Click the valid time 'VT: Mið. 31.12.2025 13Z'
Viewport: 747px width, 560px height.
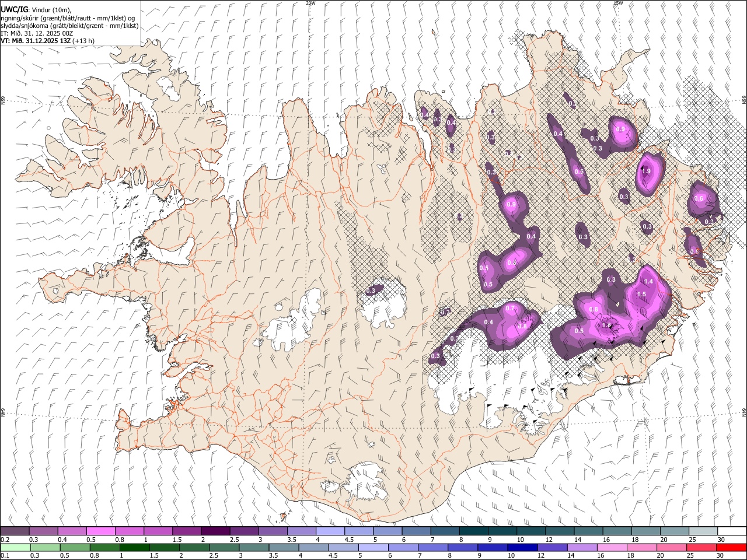(36, 41)
